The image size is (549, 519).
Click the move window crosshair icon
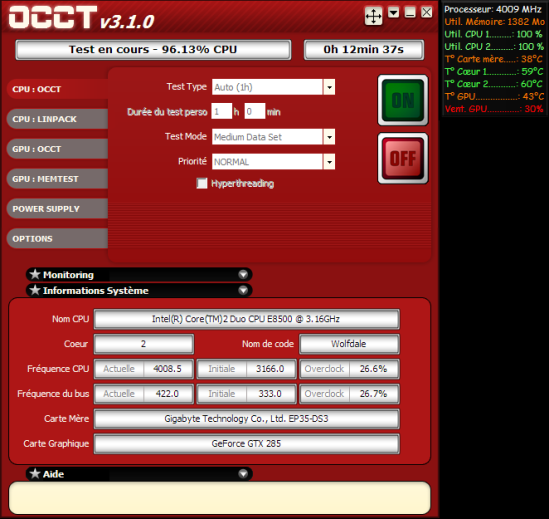click(373, 16)
